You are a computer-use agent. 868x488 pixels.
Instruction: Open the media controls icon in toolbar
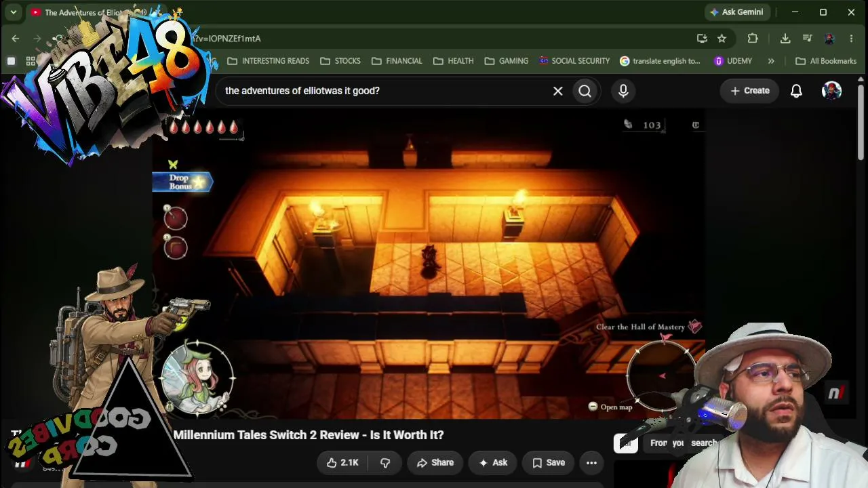click(x=807, y=39)
